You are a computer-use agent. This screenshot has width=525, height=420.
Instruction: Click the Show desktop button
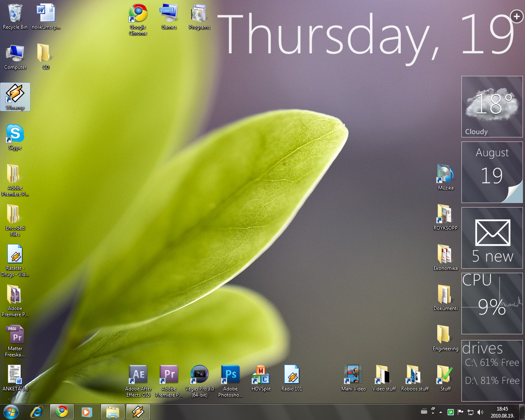tap(522, 412)
